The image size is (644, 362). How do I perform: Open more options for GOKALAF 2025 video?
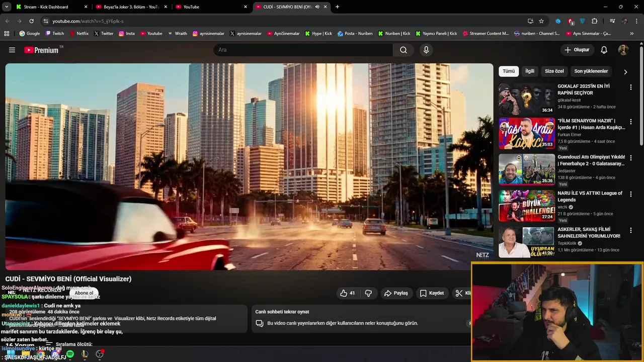tap(630, 87)
